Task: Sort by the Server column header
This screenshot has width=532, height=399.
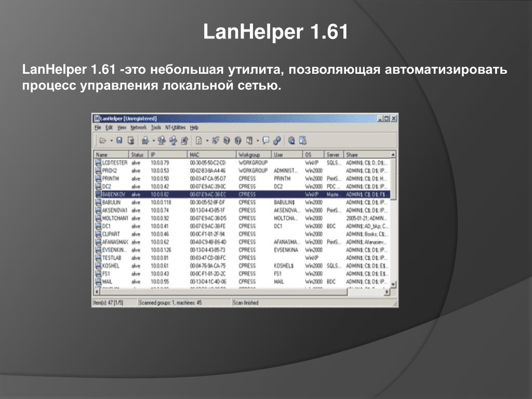Action: [x=334, y=155]
